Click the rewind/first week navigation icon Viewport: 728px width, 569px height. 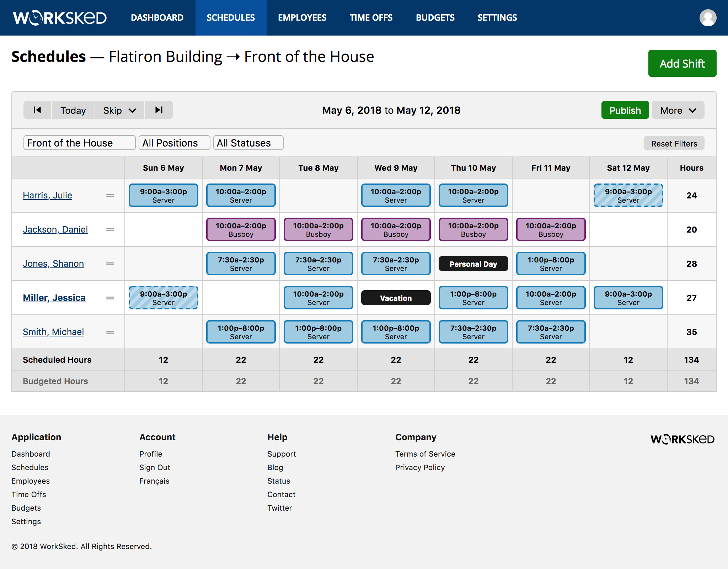(37, 110)
